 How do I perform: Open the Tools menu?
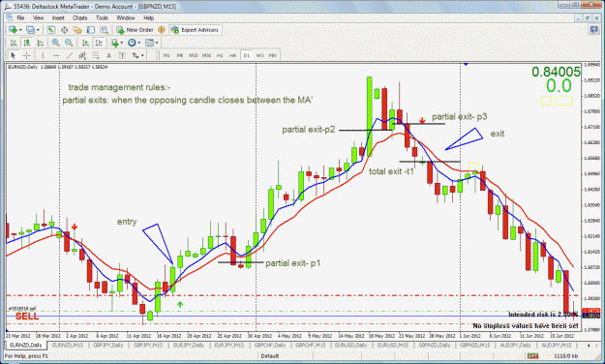(x=102, y=17)
